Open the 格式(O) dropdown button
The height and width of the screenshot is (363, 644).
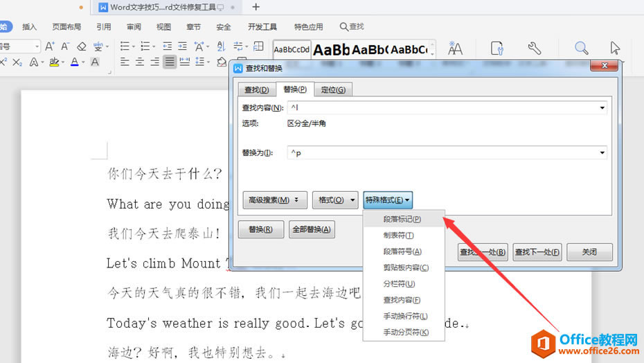335,200
